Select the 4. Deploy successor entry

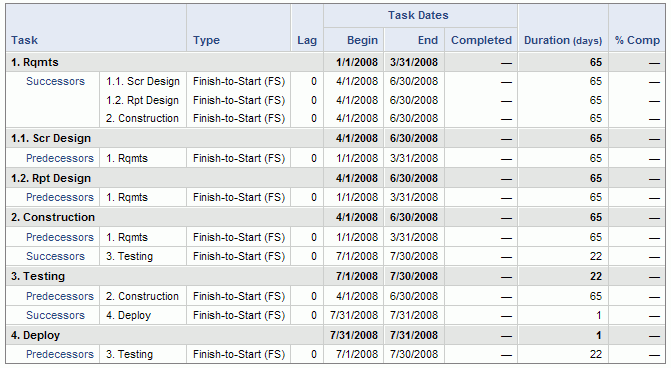pos(128,315)
